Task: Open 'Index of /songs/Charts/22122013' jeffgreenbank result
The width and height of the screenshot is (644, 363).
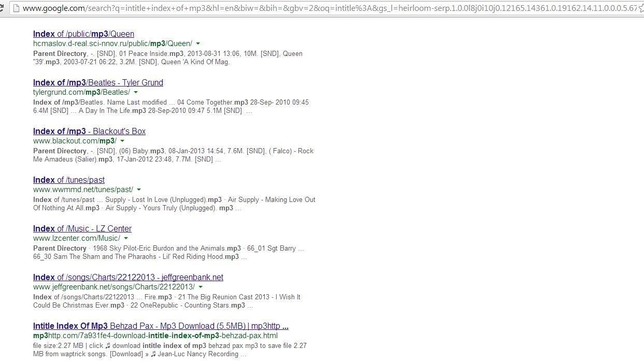Action: [128, 278]
